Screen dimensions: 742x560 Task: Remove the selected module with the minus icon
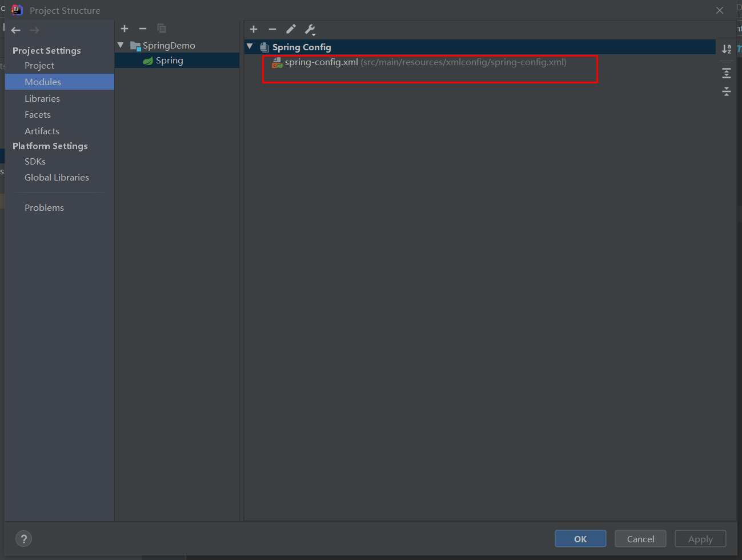point(143,29)
